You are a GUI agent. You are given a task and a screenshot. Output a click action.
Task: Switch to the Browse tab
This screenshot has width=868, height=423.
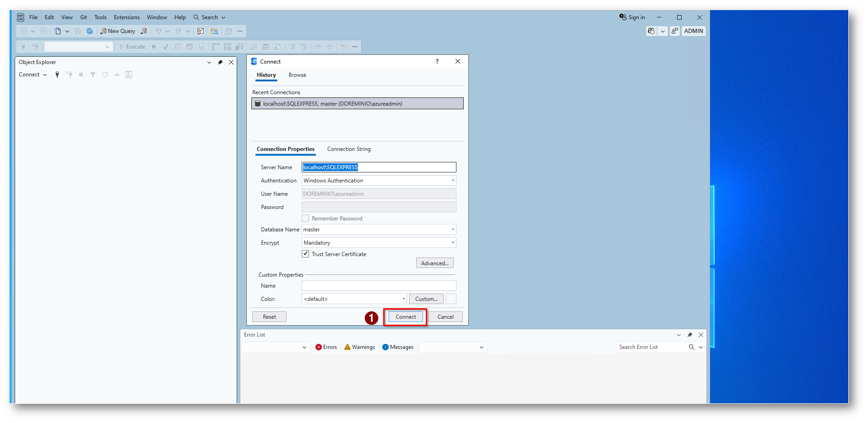[297, 75]
